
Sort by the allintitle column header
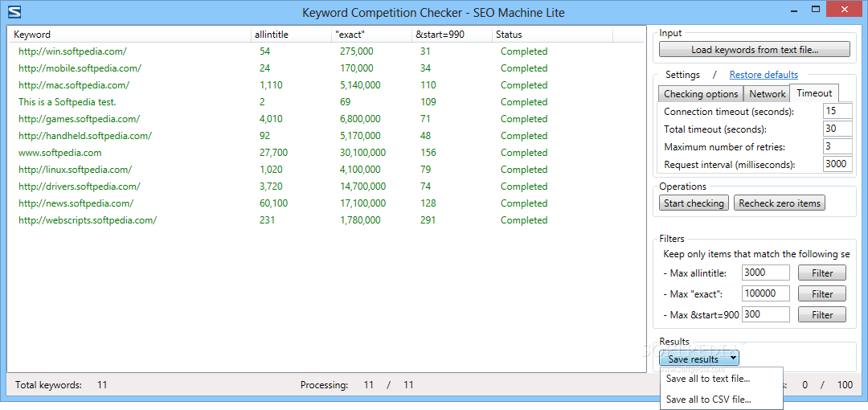(x=291, y=35)
